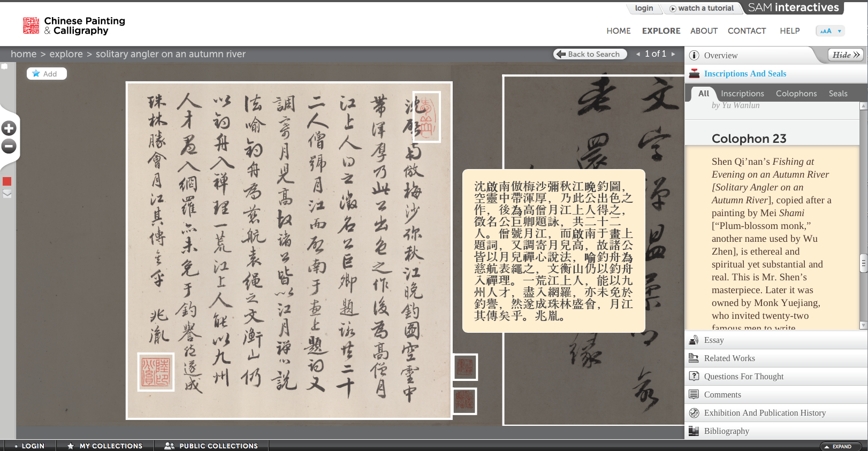Toggle the envelope icon below red square
This screenshot has height=451, width=868.
pos(7,194)
